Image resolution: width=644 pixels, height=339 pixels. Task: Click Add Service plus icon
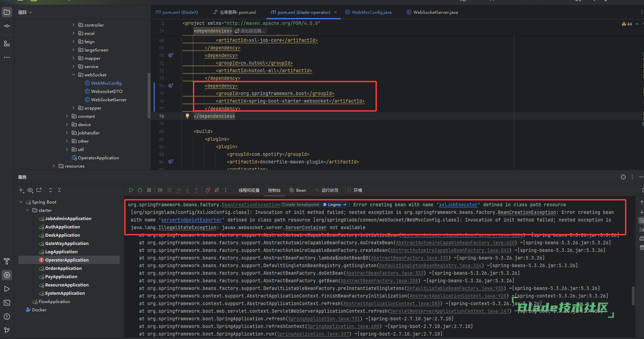pos(21,190)
